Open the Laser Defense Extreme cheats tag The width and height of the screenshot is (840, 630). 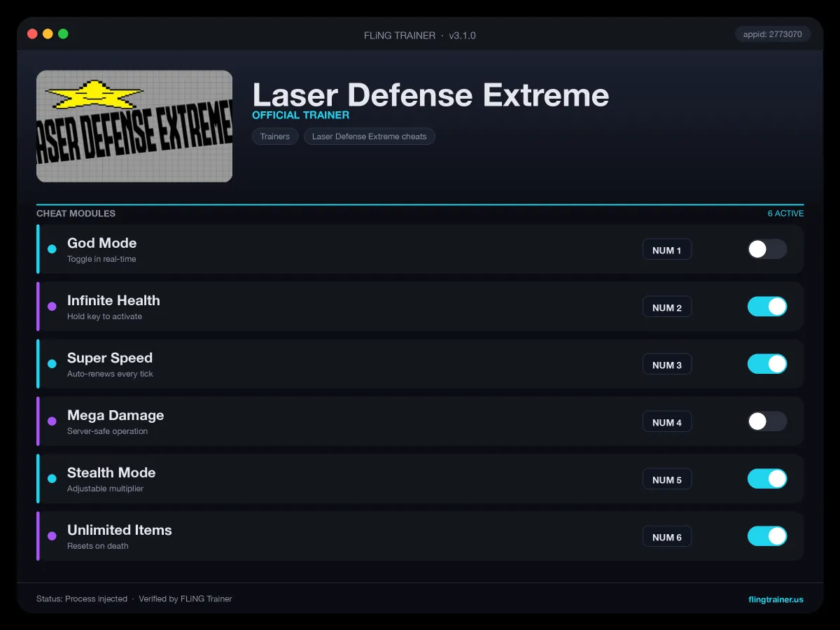(x=370, y=136)
